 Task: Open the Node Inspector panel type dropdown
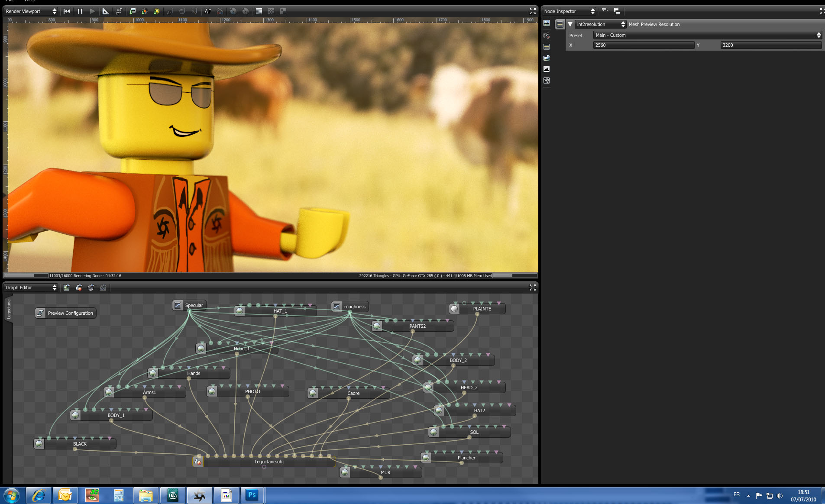pyautogui.click(x=569, y=11)
